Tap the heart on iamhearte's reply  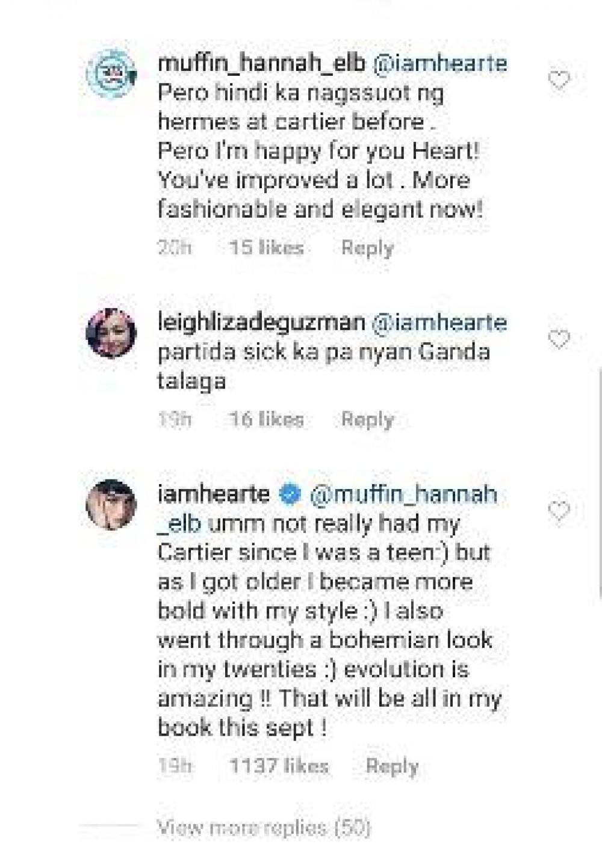(559, 511)
